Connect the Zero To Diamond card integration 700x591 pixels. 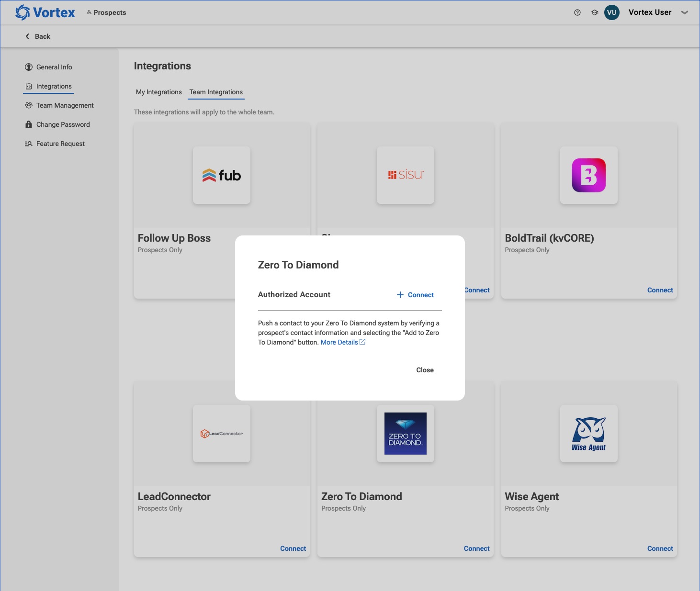[476, 548]
